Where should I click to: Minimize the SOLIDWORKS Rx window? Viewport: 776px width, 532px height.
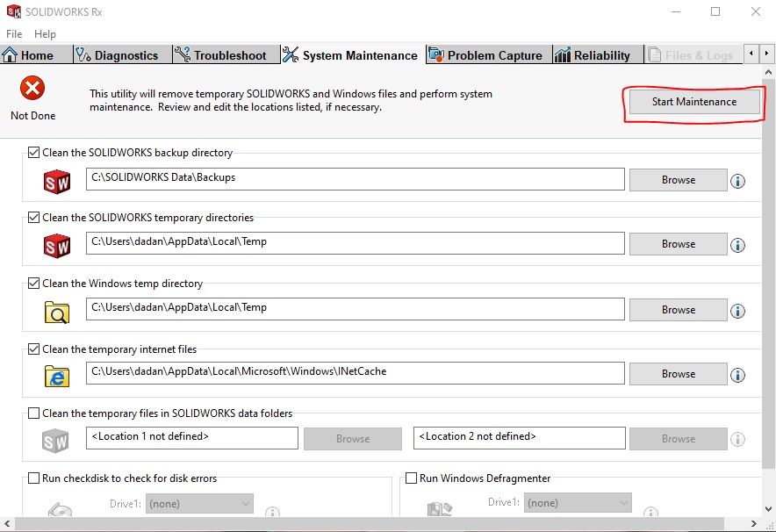[676, 11]
